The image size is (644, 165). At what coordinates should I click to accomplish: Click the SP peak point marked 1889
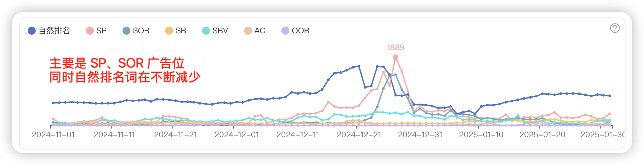pos(395,57)
